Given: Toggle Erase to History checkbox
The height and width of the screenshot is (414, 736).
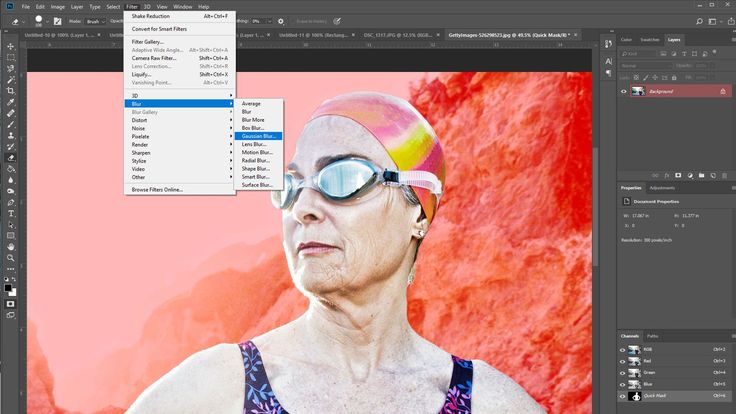Looking at the screenshot, I should (292, 21).
